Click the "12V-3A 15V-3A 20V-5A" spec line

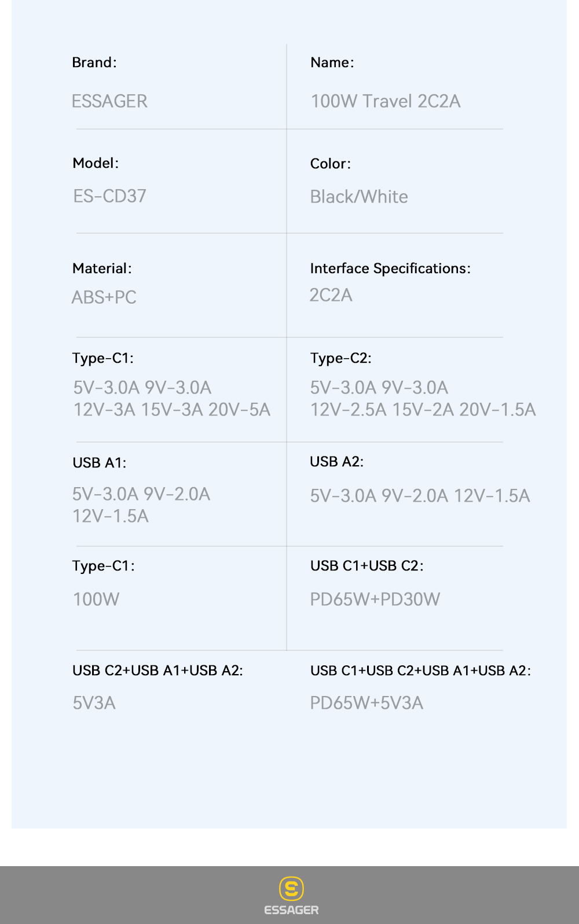[172, 410]
